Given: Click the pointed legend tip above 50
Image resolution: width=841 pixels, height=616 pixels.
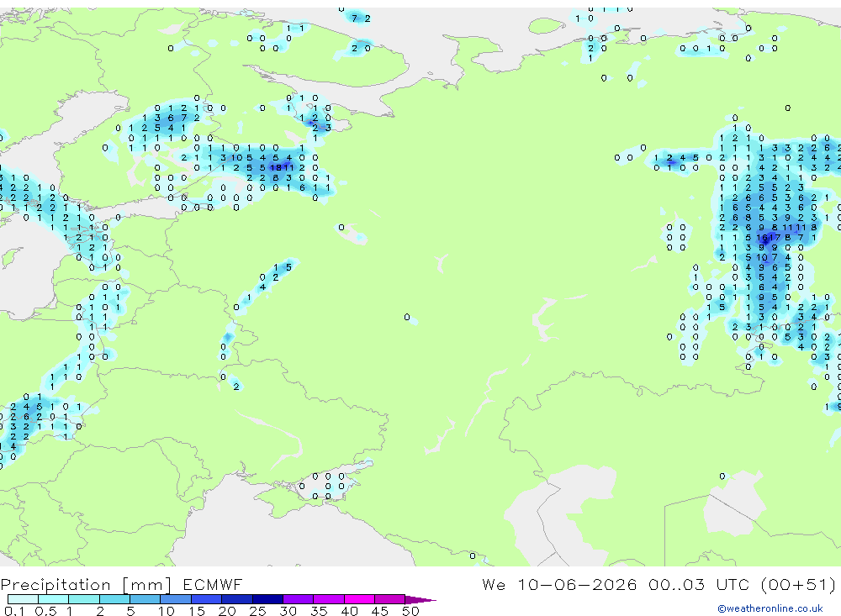Looking at the screenshot, I should pyautogui.click(x=420, y=599).
